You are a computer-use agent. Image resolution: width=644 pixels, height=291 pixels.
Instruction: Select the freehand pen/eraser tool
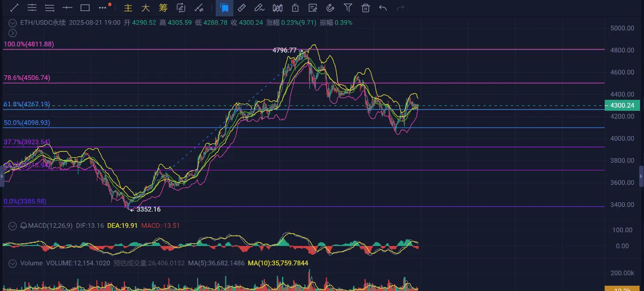[259, 8]
